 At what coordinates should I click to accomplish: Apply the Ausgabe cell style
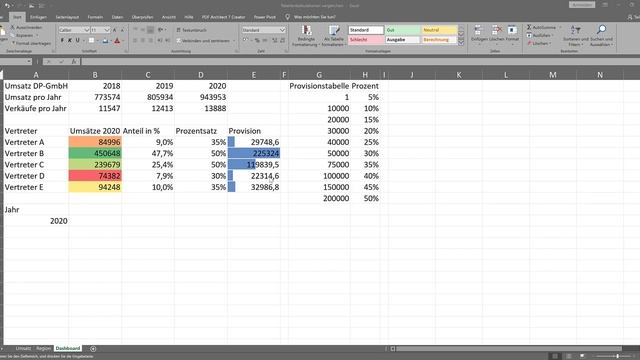(403, 40)
